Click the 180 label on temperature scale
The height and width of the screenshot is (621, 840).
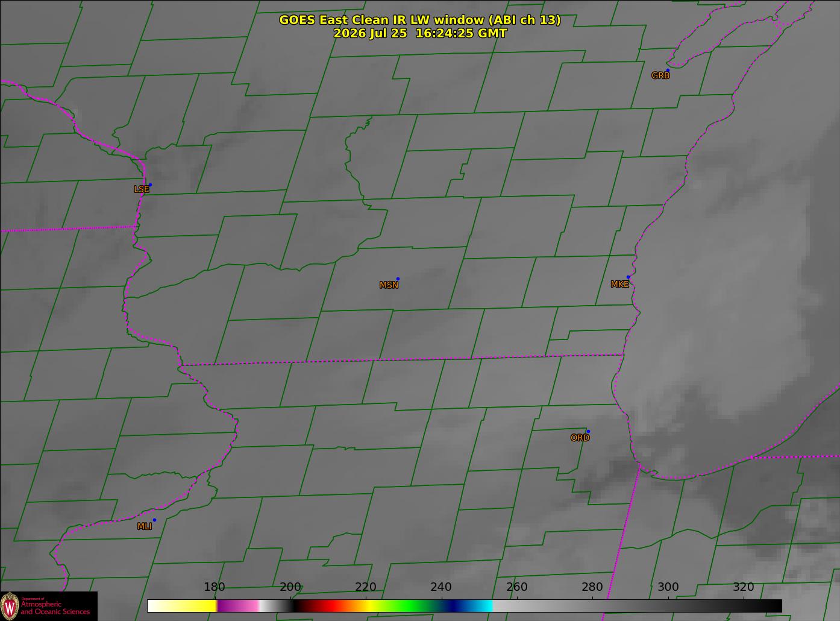click(x=214, y=587)
